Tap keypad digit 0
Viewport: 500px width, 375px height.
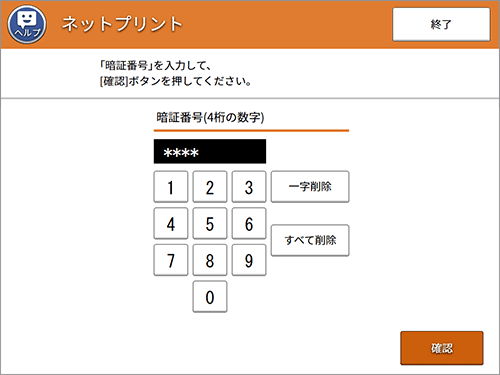(210, 297)
